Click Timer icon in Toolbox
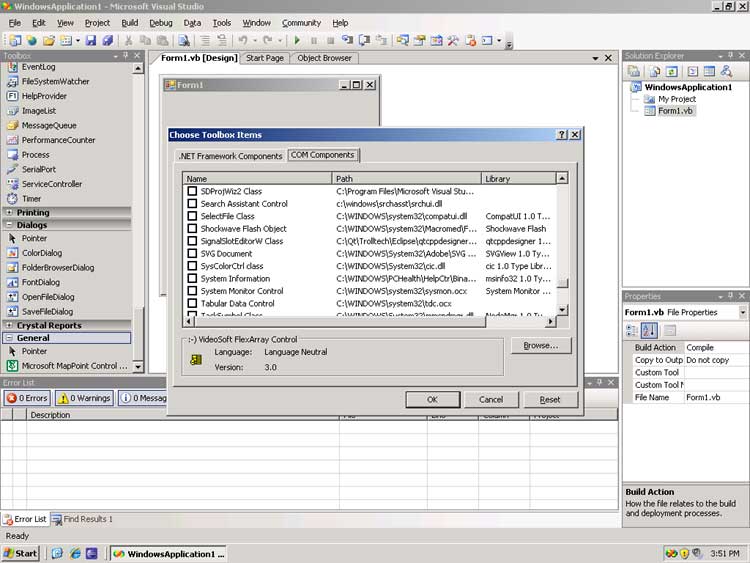This screenshot has width=750, height=563. coord(12,199)
